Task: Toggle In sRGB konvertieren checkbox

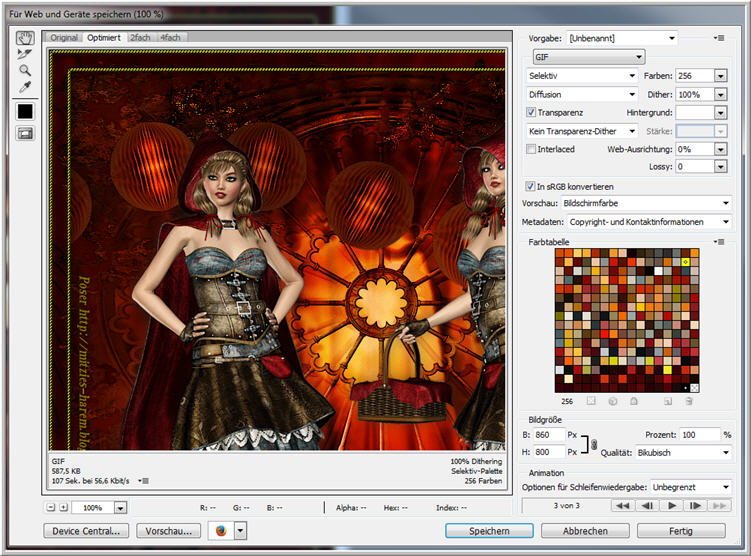Action: click(x=530, y=186)
